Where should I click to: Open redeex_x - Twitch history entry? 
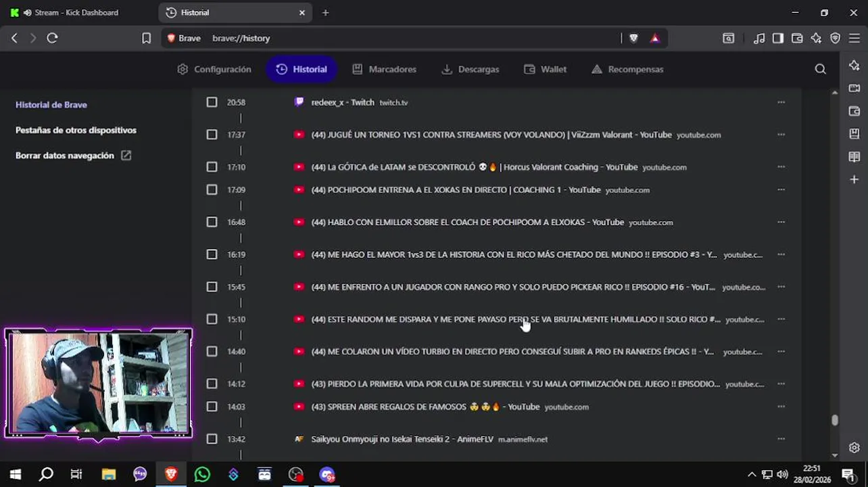pos(343,102)
